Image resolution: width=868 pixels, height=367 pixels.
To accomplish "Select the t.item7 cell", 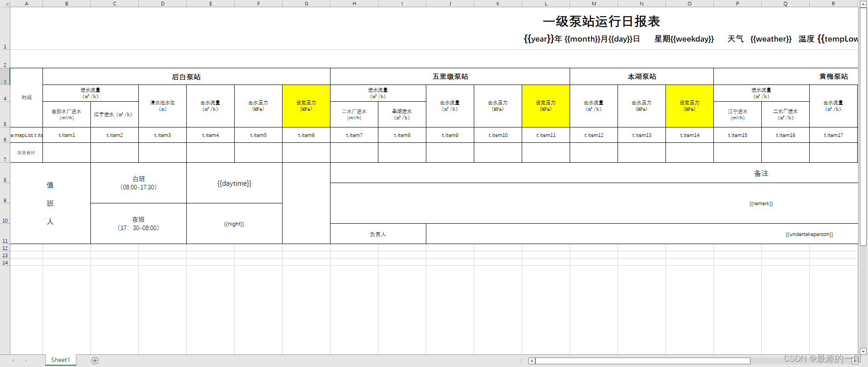I will point(354,135).
